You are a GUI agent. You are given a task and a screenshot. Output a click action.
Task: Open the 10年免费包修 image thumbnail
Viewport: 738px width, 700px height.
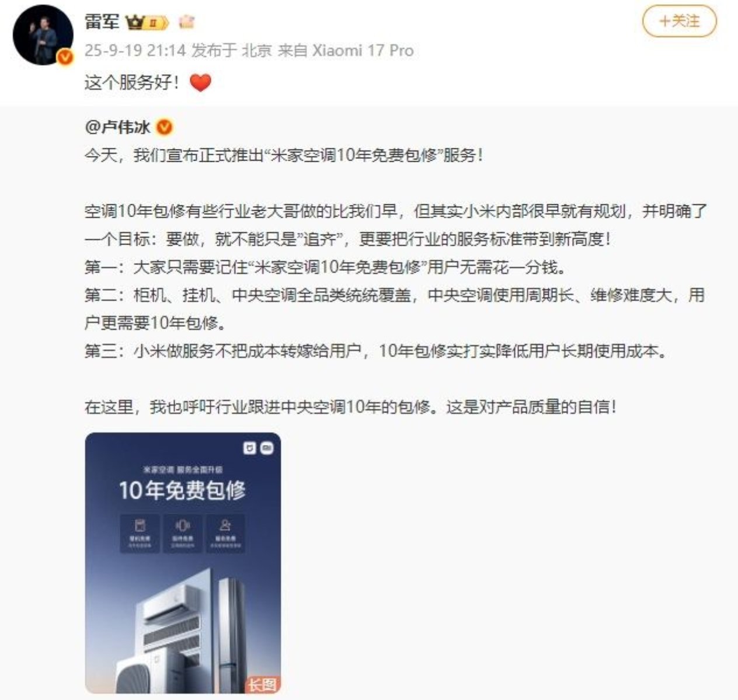pos(183,563)
